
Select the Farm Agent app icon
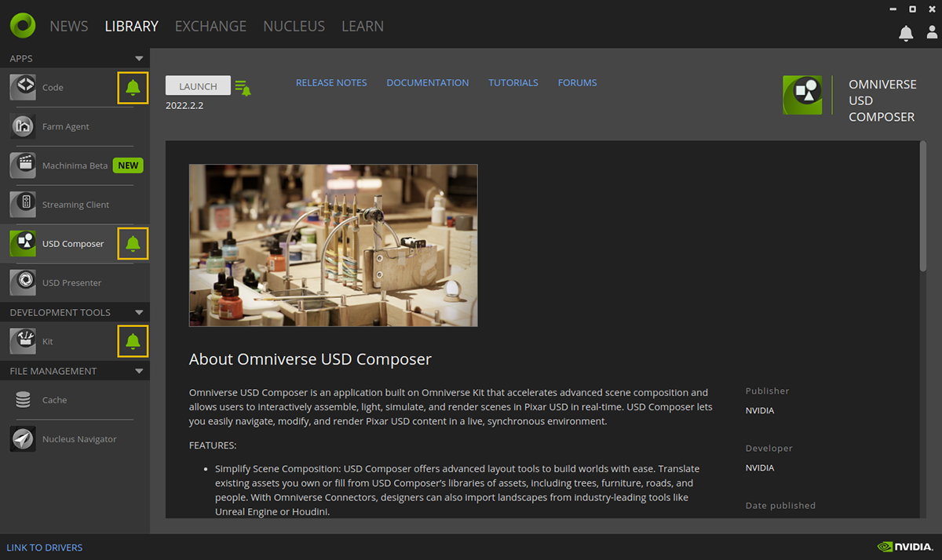(x=23, y=126)
